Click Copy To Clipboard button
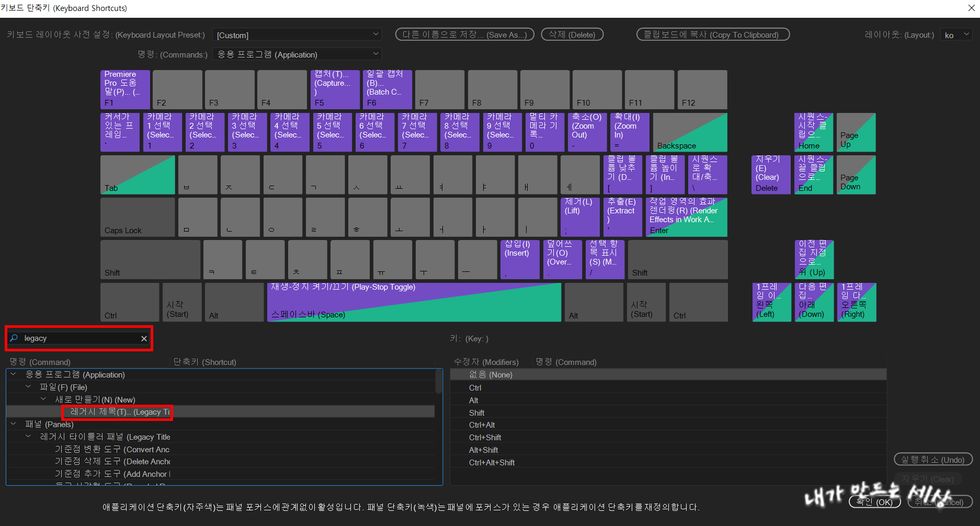This screenshot has width=980, height=526. (713, 35)
